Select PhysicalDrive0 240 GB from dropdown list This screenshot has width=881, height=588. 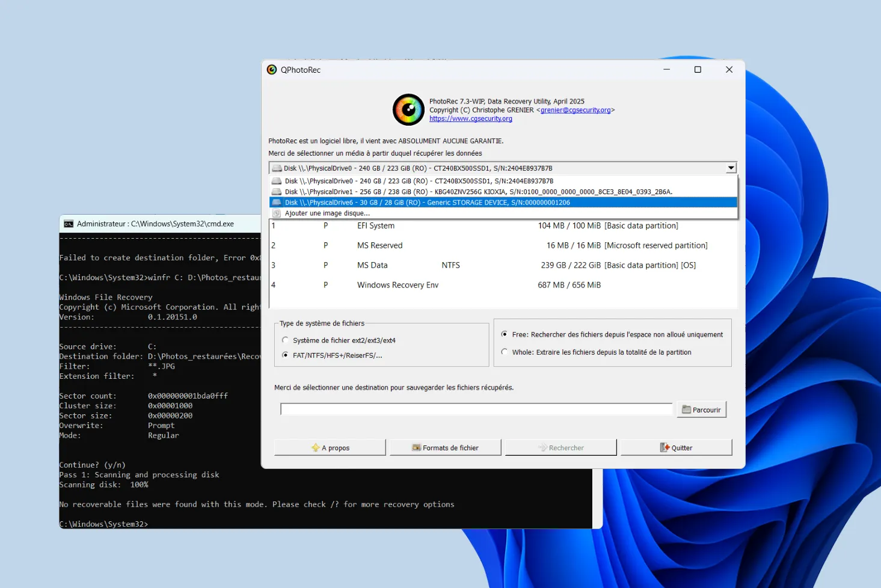(503, 181)
